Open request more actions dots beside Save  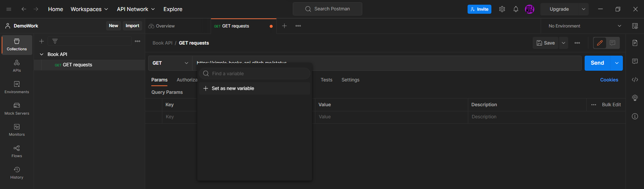(577, 43)
